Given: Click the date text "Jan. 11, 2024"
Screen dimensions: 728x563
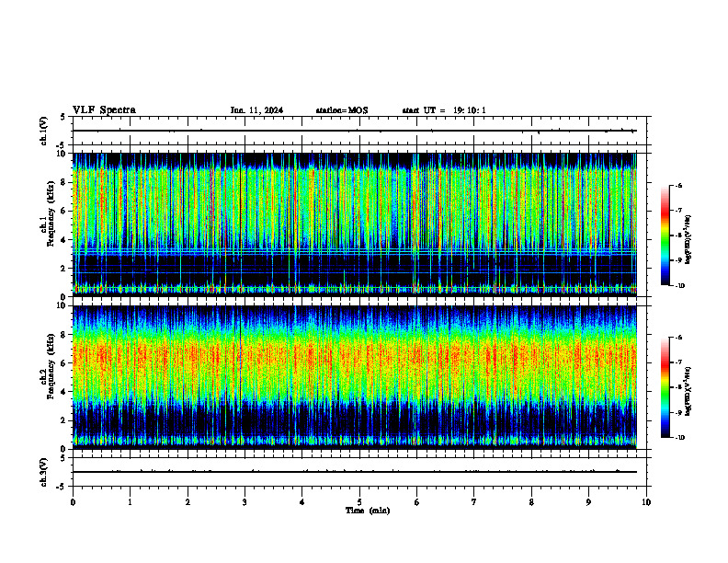Looking at the screenshot, I should click(256, 110).
